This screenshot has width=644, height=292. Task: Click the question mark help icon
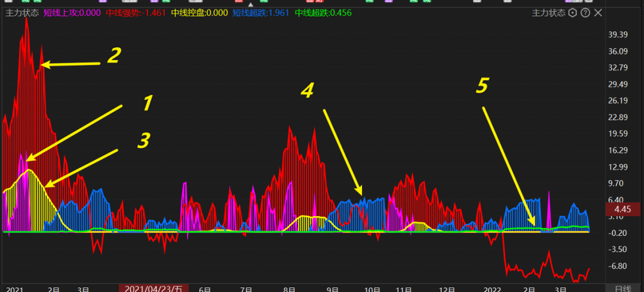586,13
